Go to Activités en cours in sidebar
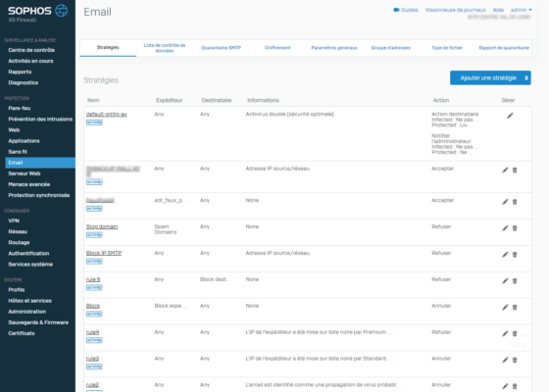This screenshot has width=549, height=392. coord(30,61)
